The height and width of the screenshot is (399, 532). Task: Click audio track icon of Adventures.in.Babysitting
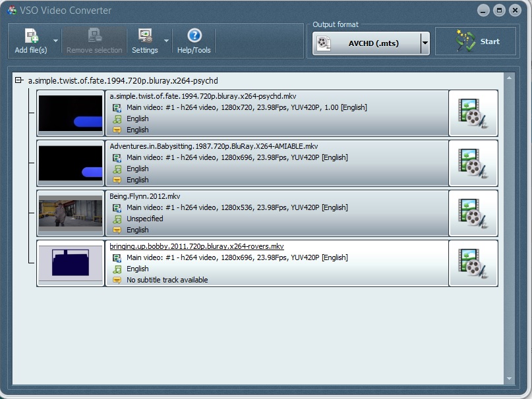point(117,169)
